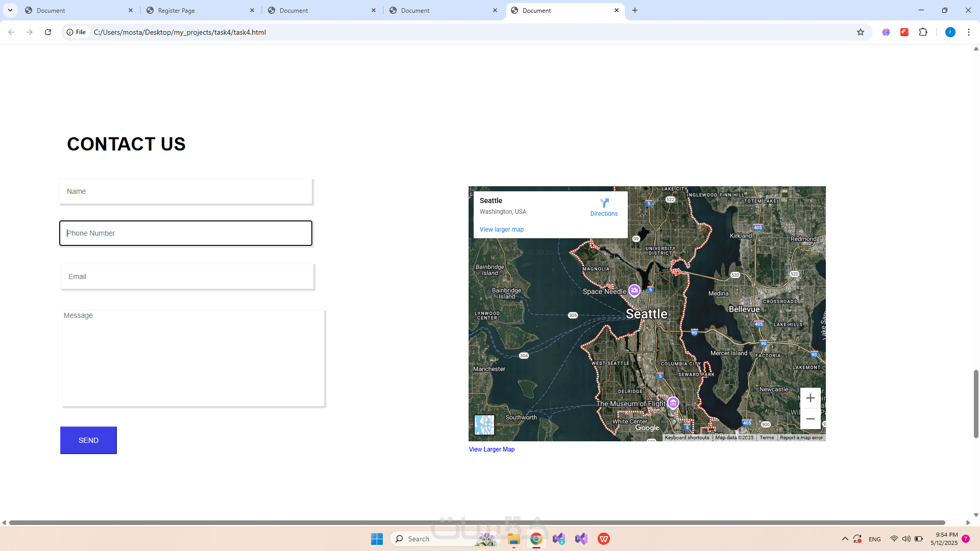
Task: Reload the page with the refresh icon
Action: click(48, 32)
